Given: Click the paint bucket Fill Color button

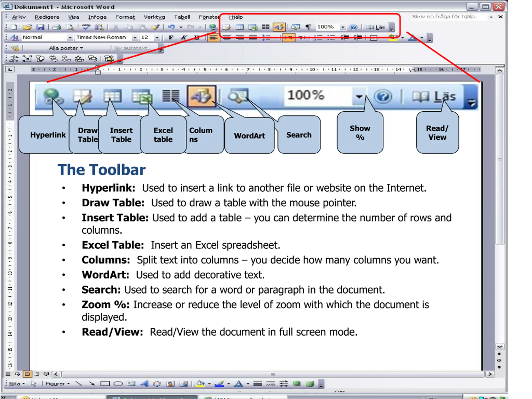Looking at the screenshot, I should coord(200,384).
